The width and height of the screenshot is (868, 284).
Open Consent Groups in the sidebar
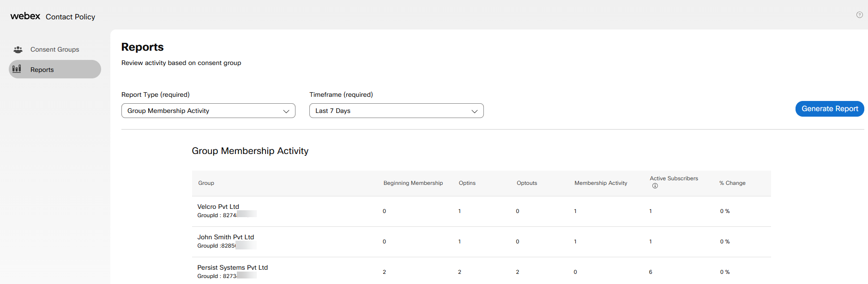pyautogui.click(x=54, y=49)
